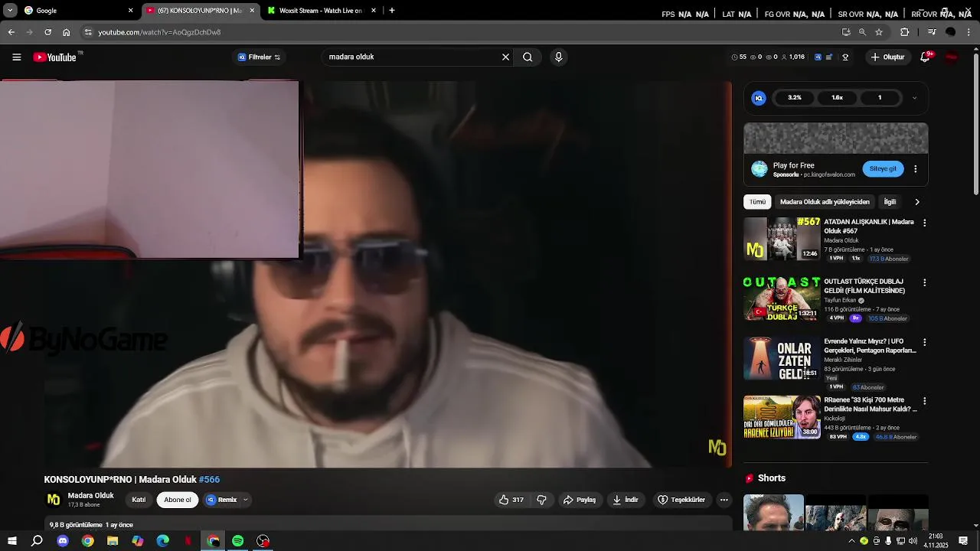The image size is (980, 551).
Task: Open the browser home page button
Action: 67,32
